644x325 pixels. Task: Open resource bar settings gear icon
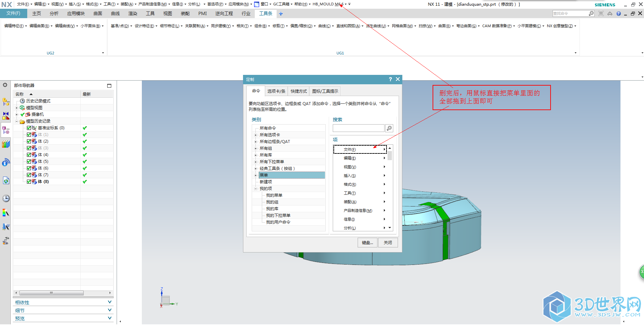pyautogui.click(x=5, y=85)
